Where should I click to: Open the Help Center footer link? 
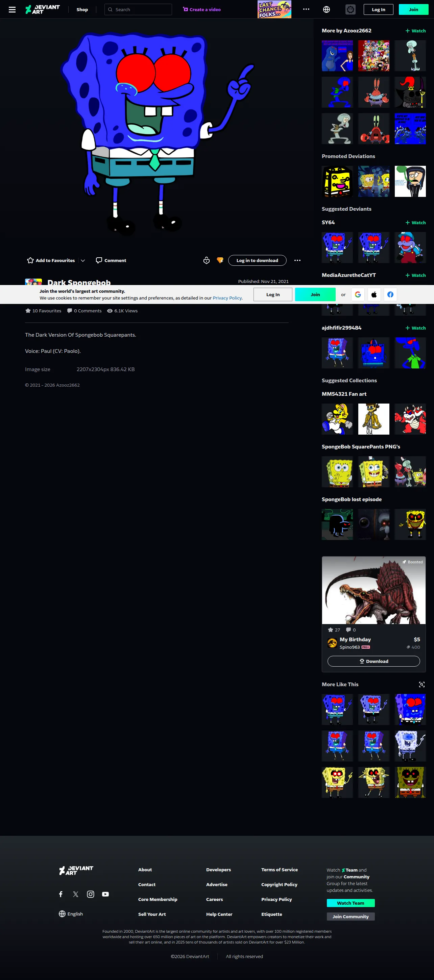219,914
